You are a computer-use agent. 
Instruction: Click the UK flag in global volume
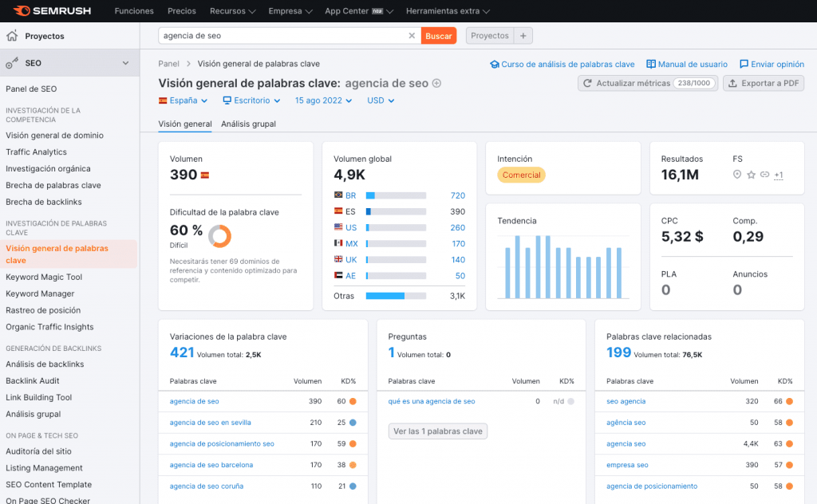click(x=338, y=258)
